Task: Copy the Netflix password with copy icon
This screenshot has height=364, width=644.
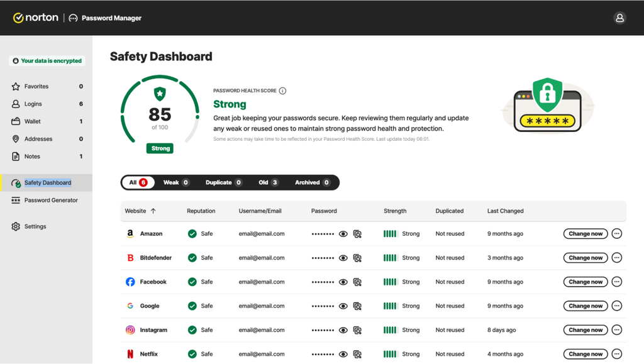Action: tap(357, 354)
